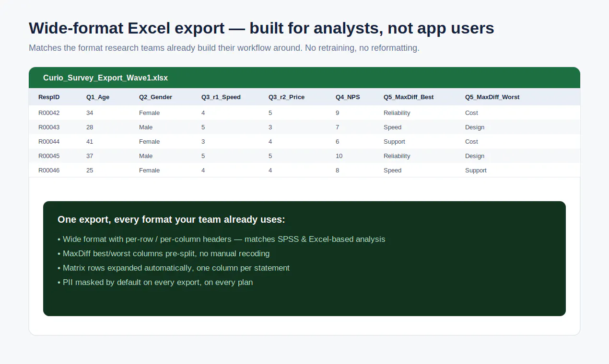Click the Q2_Gender column header
The image size is (609, 364).
coord(155,97)
